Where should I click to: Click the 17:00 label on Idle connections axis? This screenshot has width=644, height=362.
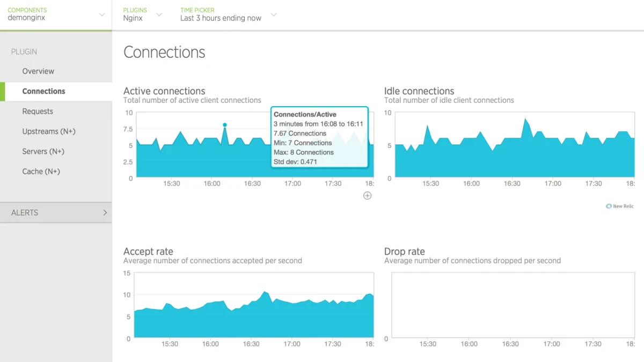(553, 183)
